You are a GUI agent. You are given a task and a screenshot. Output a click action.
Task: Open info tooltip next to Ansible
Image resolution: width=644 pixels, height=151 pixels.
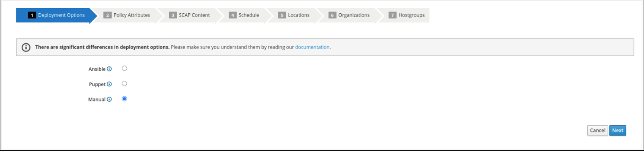point(109,69)
